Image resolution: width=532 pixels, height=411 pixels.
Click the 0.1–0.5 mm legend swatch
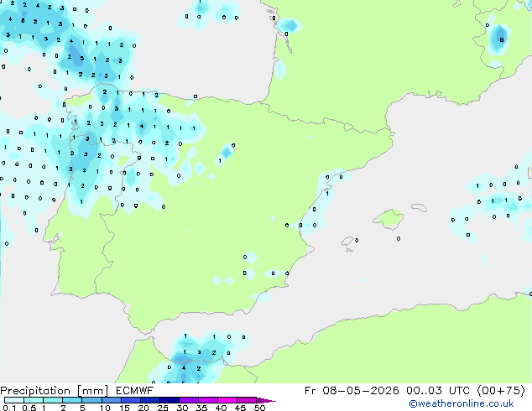14,400
